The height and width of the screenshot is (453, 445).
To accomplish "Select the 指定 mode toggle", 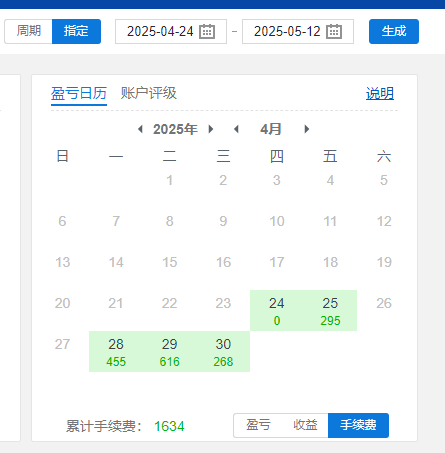I will [x=76, y=31].
